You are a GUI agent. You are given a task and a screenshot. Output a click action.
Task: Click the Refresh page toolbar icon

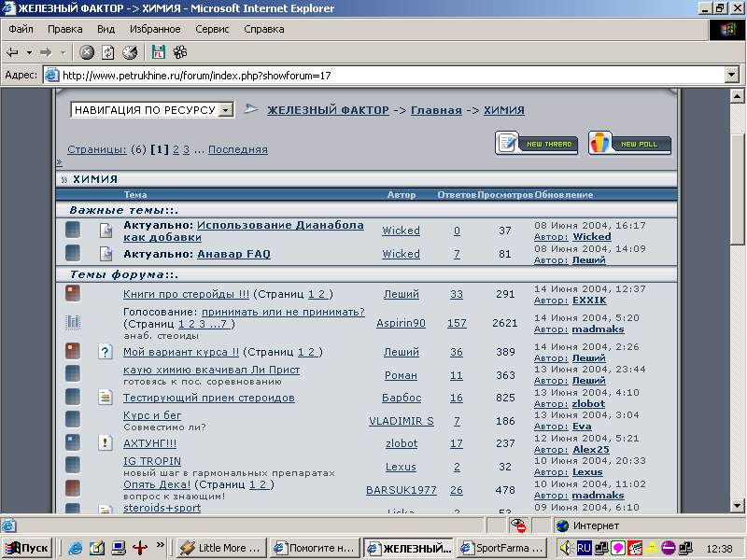click(x=108, y=52)
